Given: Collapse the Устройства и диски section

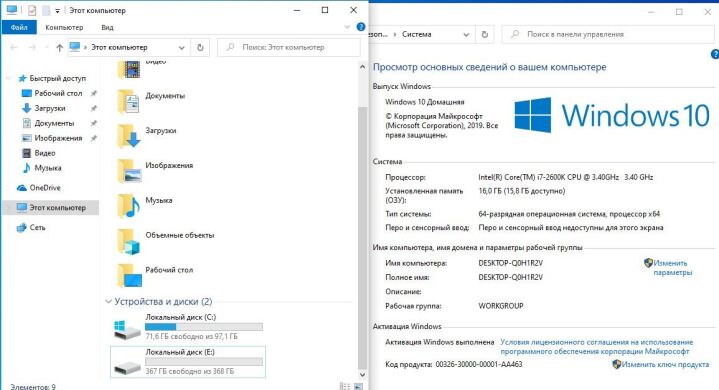Looking at the screenshot, I should pos(108,302).
